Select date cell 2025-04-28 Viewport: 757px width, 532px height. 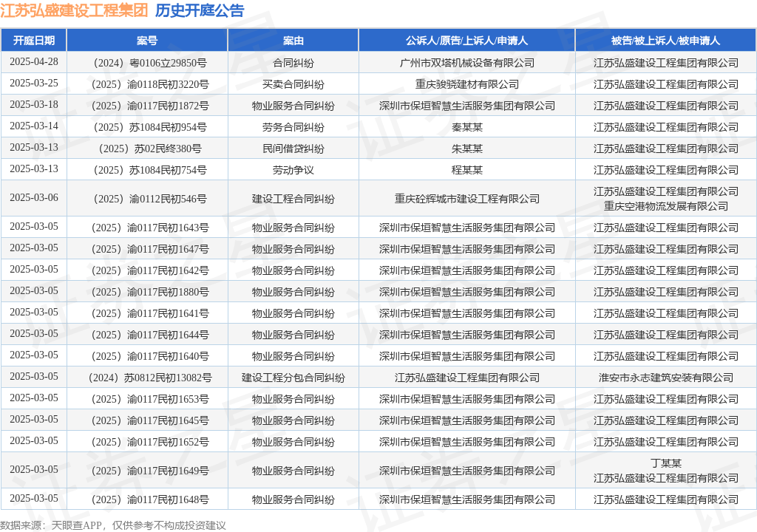pos(34,62)
